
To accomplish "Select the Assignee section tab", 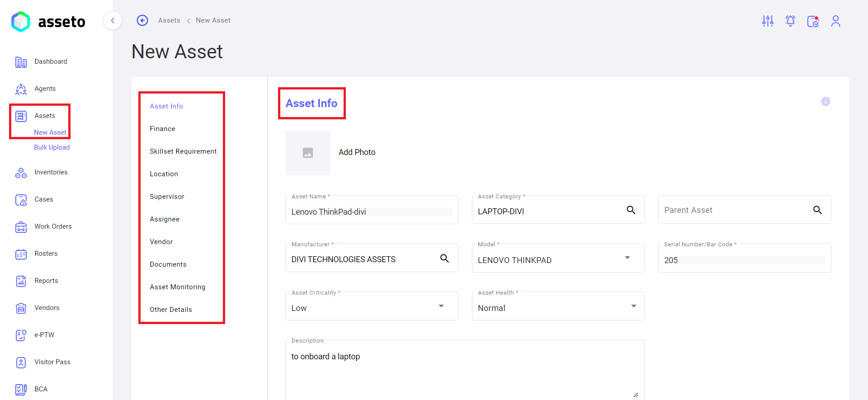I will 165,219.
